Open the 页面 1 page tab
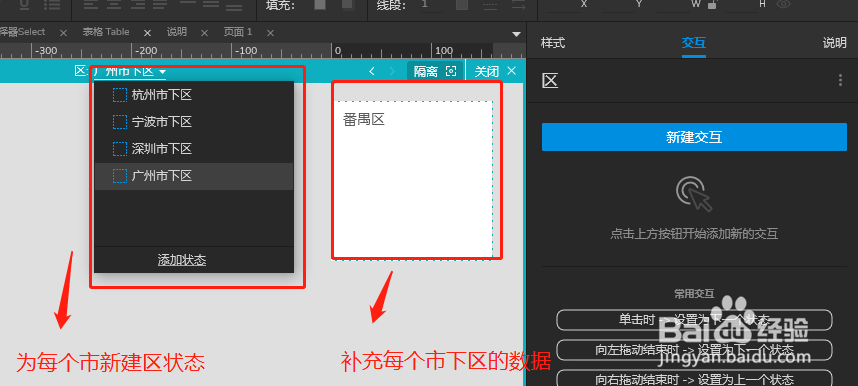Viewport: 858px width, 386px height. (x=238, y=32)
